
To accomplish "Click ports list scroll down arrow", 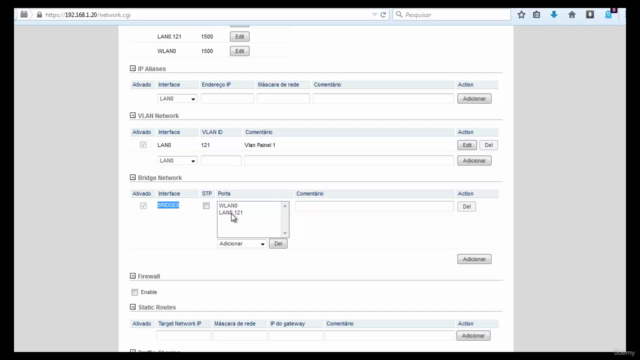I will tap(285, 233).
